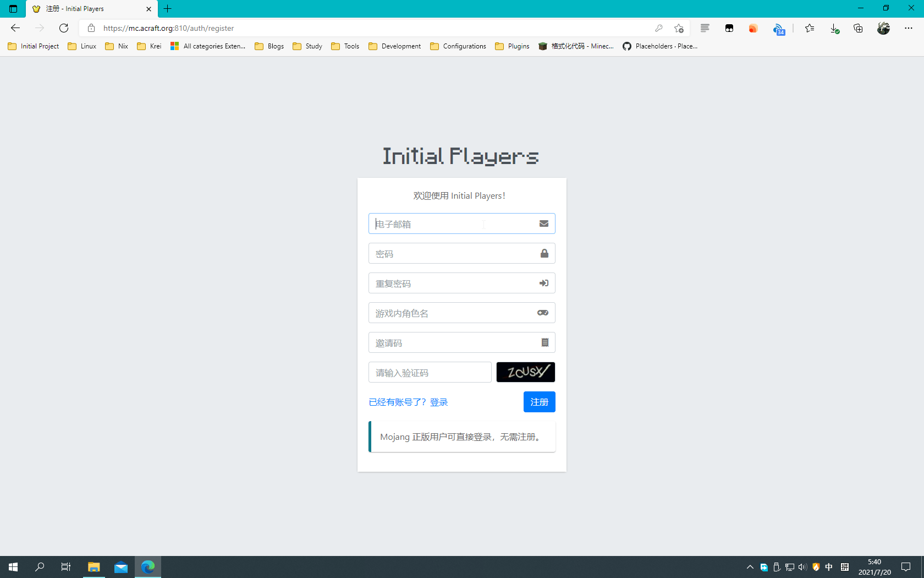
Task: Click the 已经有账号了？登录 link
Action: (408, 402)
